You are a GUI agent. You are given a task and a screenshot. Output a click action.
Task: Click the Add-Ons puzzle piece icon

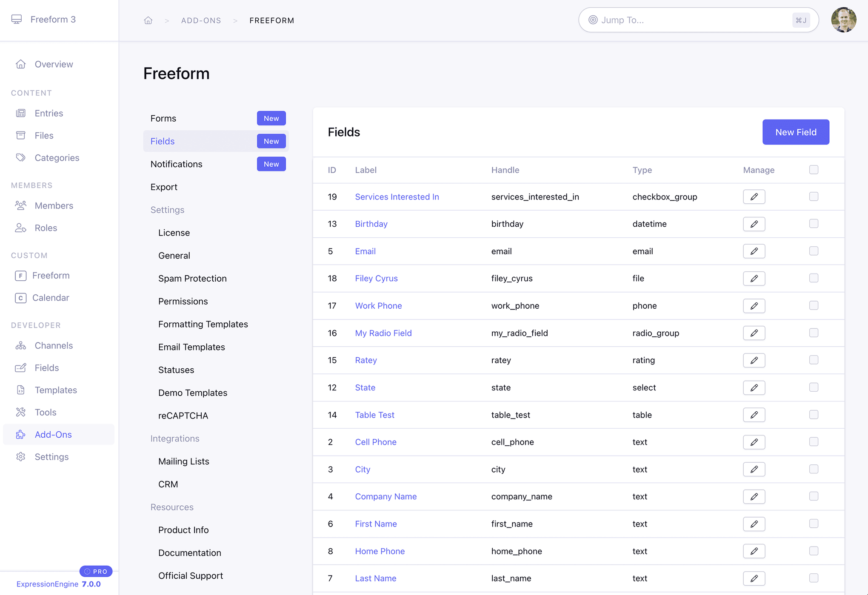point(21,434)
